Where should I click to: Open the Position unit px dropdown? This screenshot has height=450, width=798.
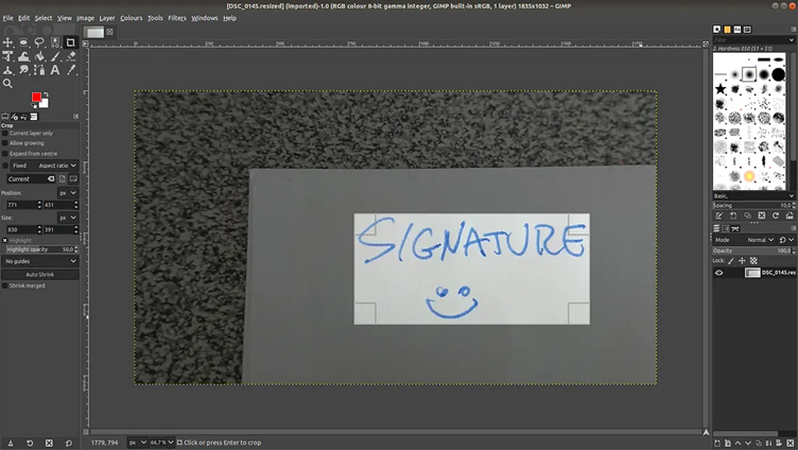68,193
